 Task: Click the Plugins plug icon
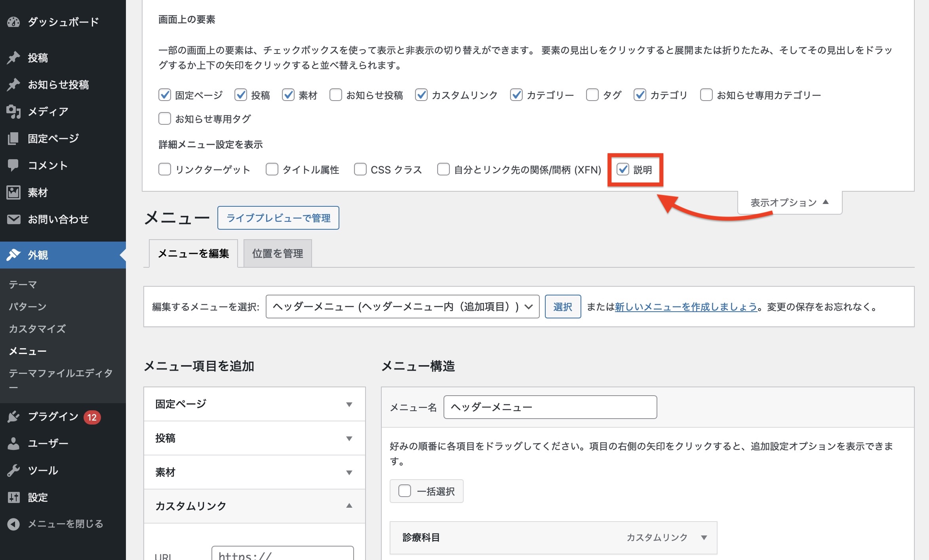click(13, 417)
